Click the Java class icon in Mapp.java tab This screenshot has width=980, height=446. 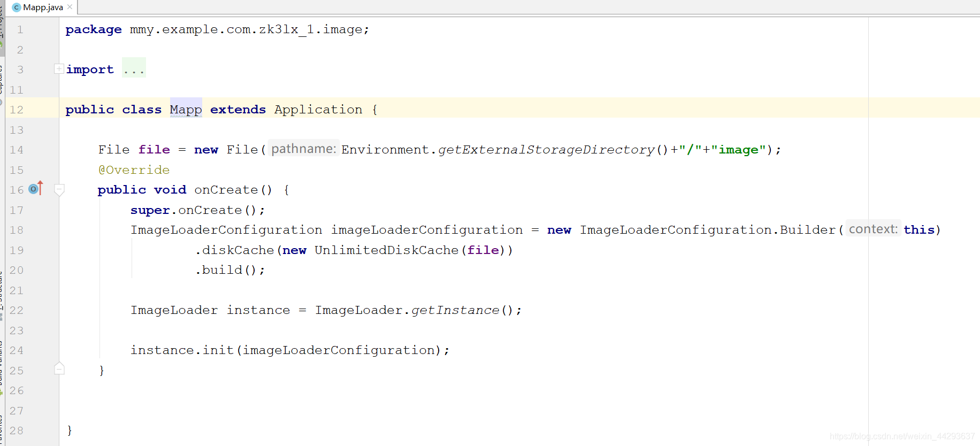click(17, 7)
